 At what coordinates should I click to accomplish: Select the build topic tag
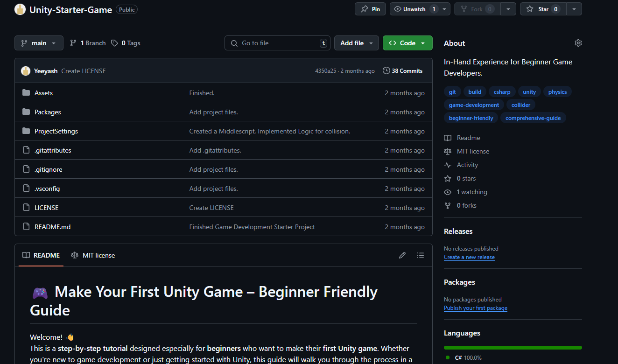tap(475, 92)
